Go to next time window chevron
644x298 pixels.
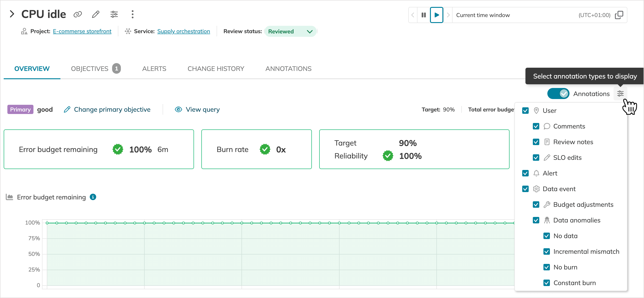(448, 15)
